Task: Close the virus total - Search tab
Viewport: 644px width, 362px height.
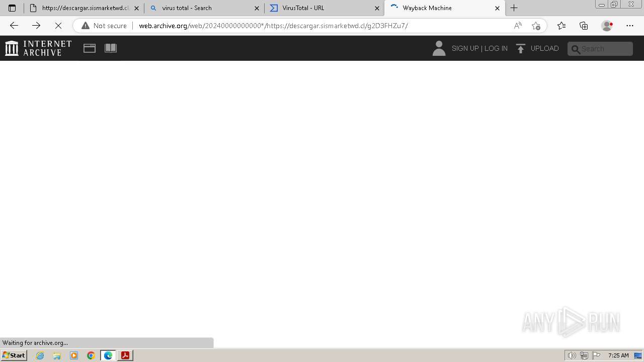Action: pos(257,8)
